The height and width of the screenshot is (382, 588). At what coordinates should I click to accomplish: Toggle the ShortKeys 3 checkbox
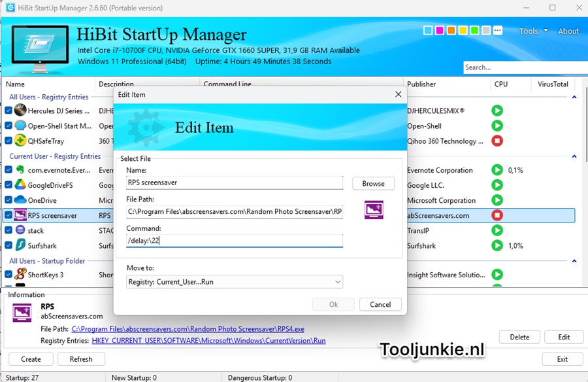(x=8, y=274)
